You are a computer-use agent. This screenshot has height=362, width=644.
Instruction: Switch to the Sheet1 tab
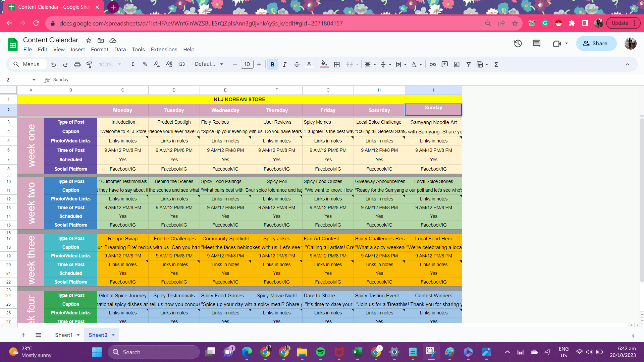tap(64, 335)
